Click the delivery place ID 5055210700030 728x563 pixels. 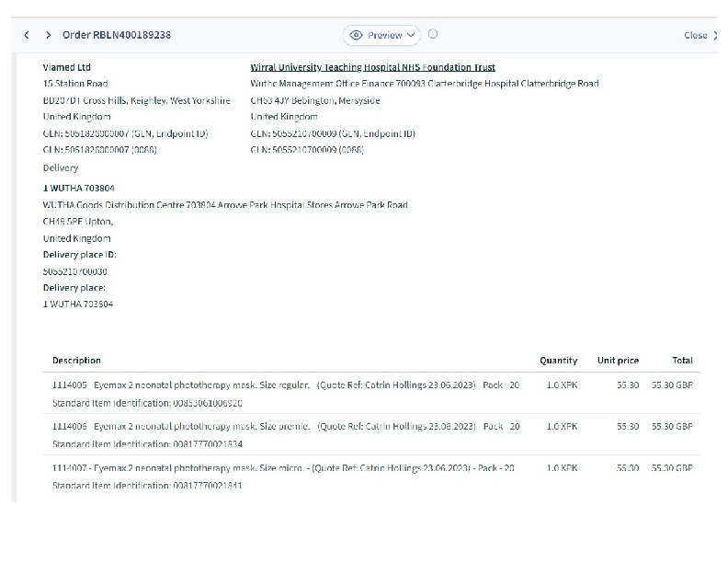(74, 271)
